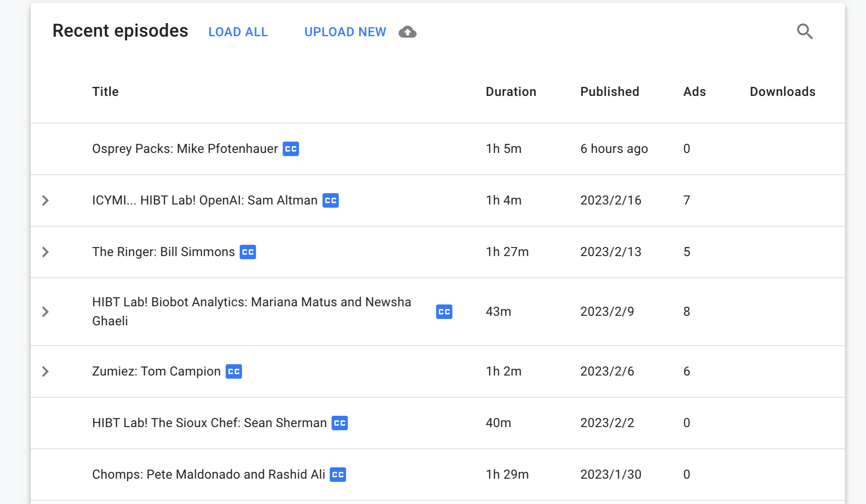Expand The Ringer: Bill Simmons row
The width and height of the screenshot is (866, 504).
tap(45, 252)
